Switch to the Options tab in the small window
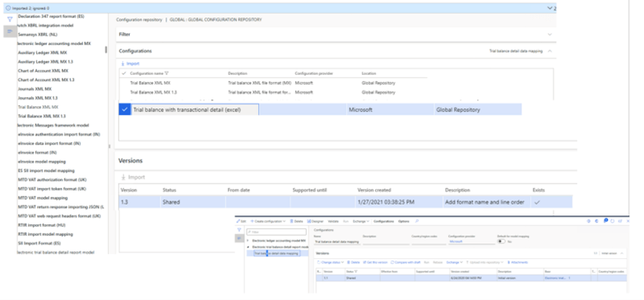 tap(404, 221)
